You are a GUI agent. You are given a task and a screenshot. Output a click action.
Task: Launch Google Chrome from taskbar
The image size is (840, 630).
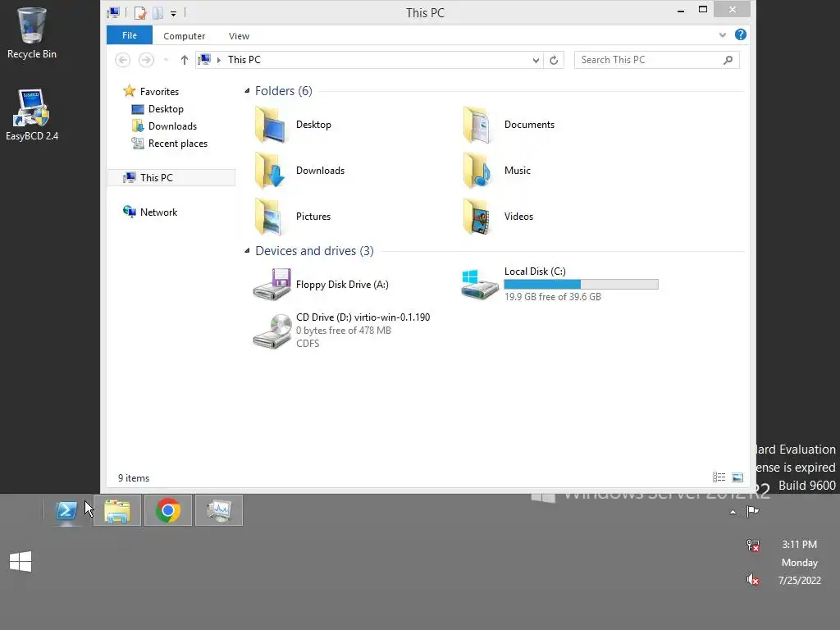(168, 510)
